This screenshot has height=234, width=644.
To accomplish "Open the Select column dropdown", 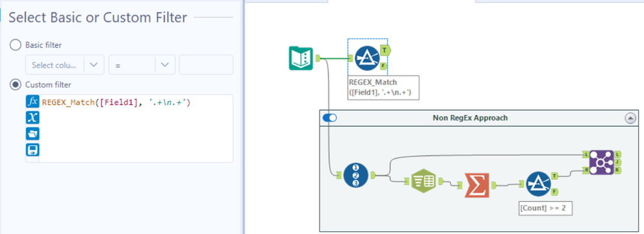I will [65, 65].
